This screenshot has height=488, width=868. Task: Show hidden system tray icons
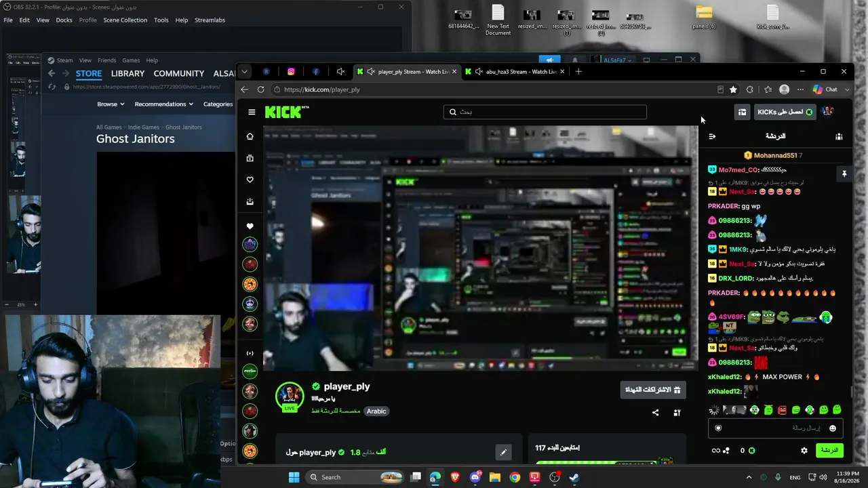click(x=749, y=477)
